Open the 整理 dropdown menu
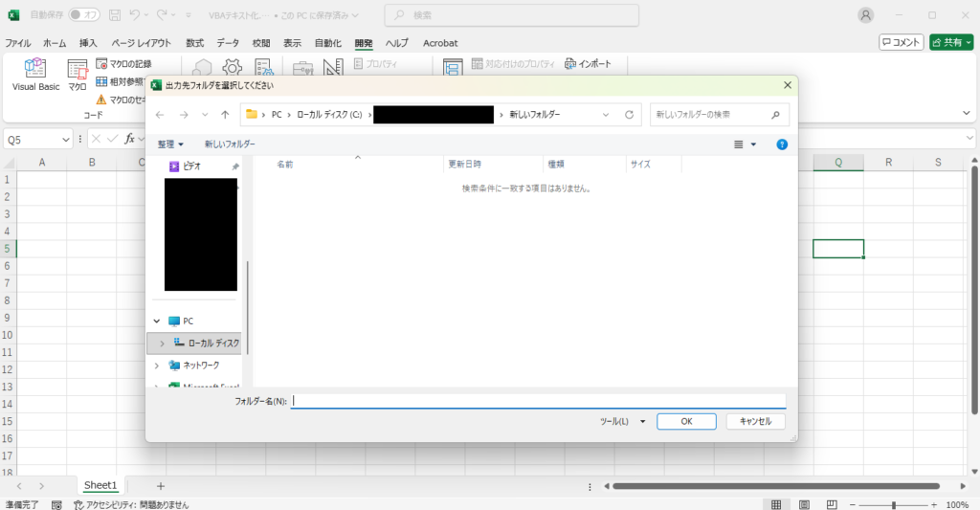The image size is (980, 510). point(170,144)
